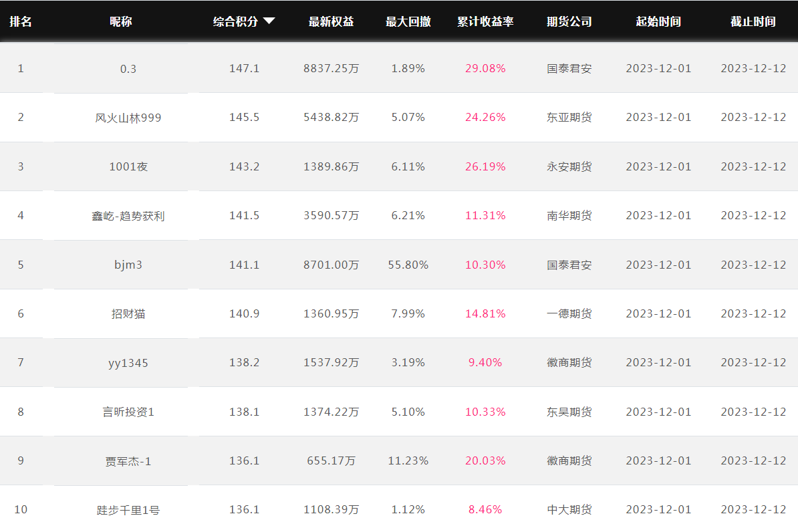Select start date in 招财猫 row
The height and width of the screenshot is (532, 798).
658,313
